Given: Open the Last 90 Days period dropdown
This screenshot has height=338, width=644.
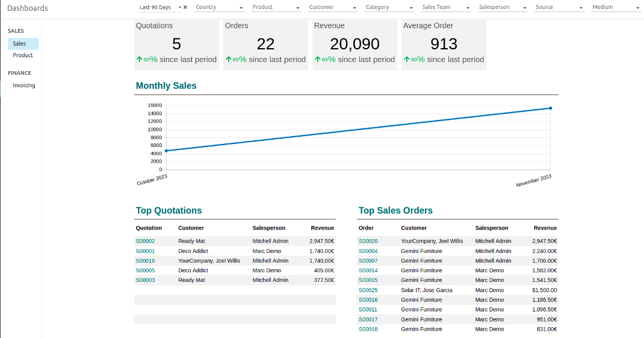Looking at the screenshot, I should coord(158,8).
